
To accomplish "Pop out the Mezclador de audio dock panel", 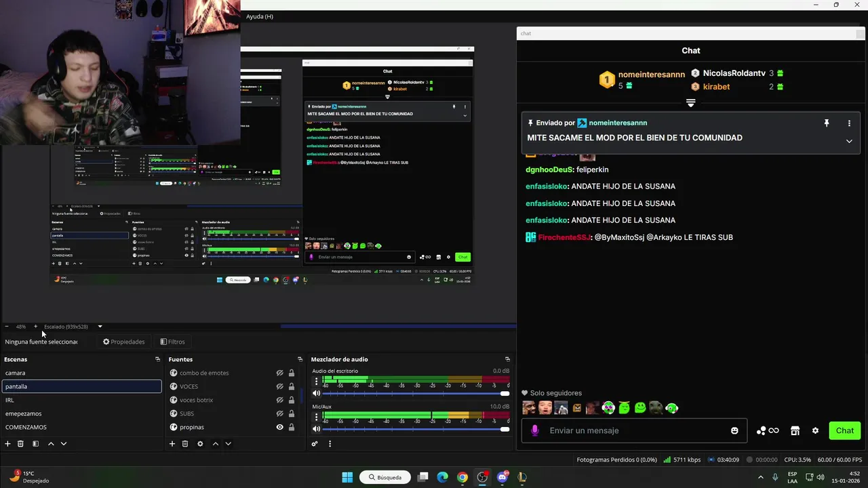I will pyautogui.click(x=507, y=359).
